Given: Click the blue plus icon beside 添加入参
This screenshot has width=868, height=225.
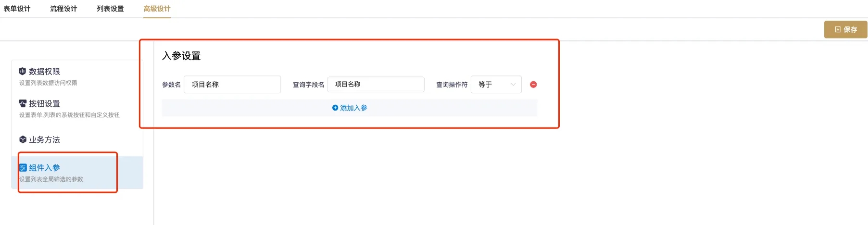Looking at the screenshot, I should pos(335,108).
